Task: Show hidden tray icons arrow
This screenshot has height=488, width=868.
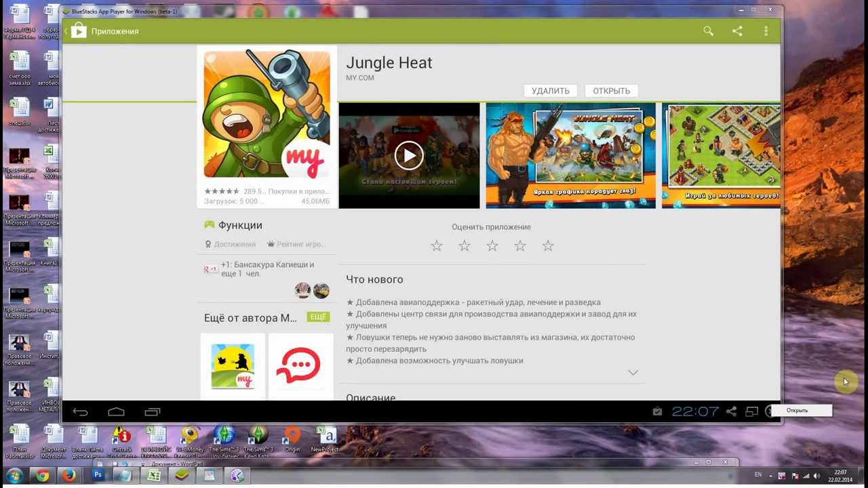Action: 771,476
